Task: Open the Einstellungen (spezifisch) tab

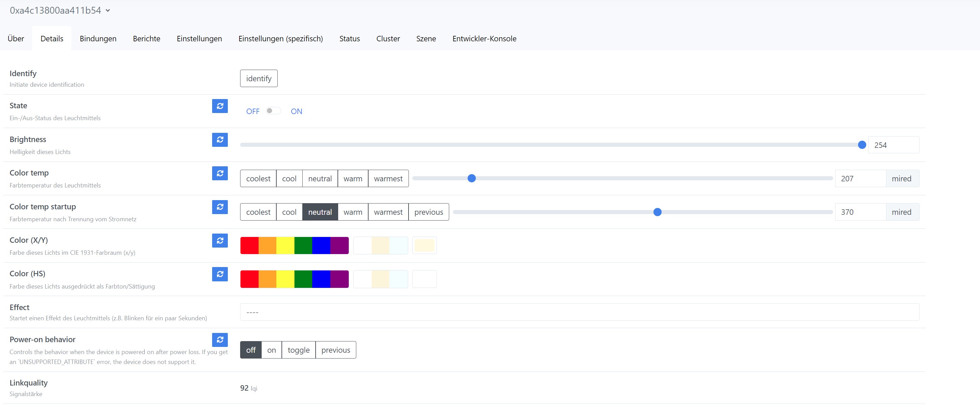Action: click(281, 38)
